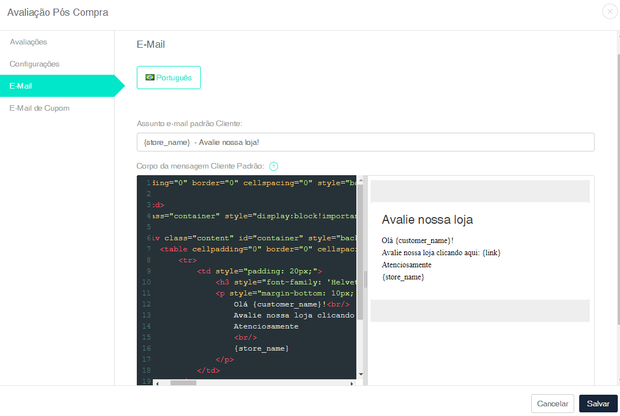Open the Avaliações section
The image size is (620, 416).
pyautogui.click(x=28, y=42)
